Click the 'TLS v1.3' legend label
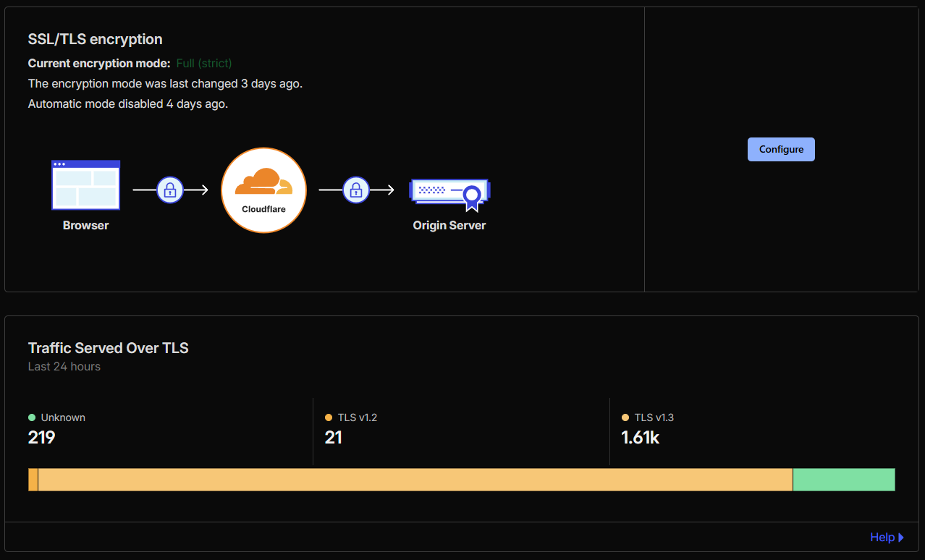 click(x=654, y=417)
